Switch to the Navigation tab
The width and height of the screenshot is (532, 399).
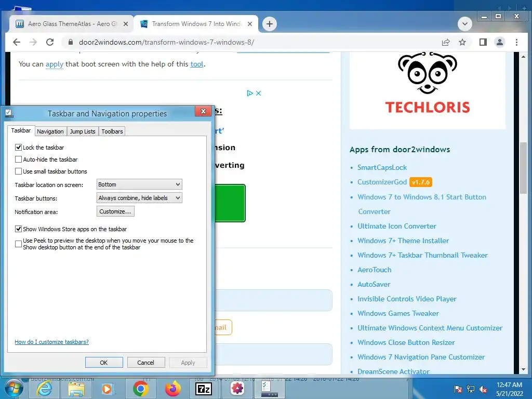pos(50,131)
